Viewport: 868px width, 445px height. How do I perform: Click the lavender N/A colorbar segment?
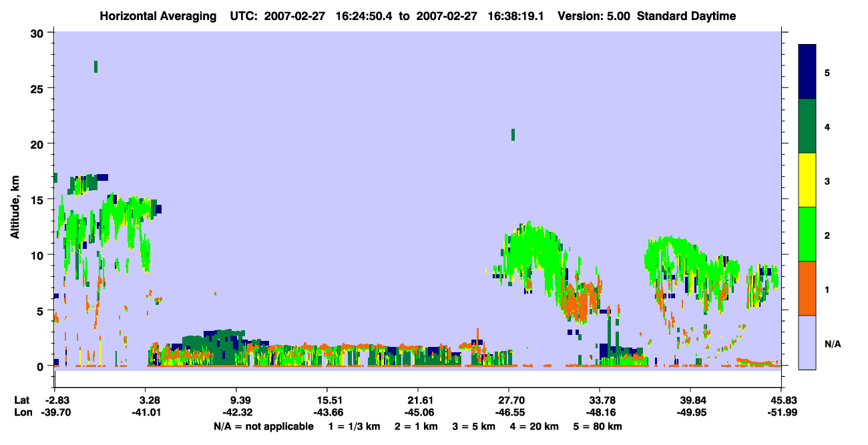[807, 342]
